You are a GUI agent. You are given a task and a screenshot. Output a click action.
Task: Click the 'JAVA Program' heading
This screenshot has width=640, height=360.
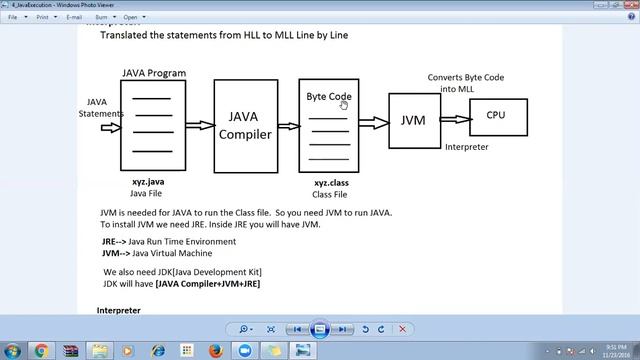tap(154, 73)
